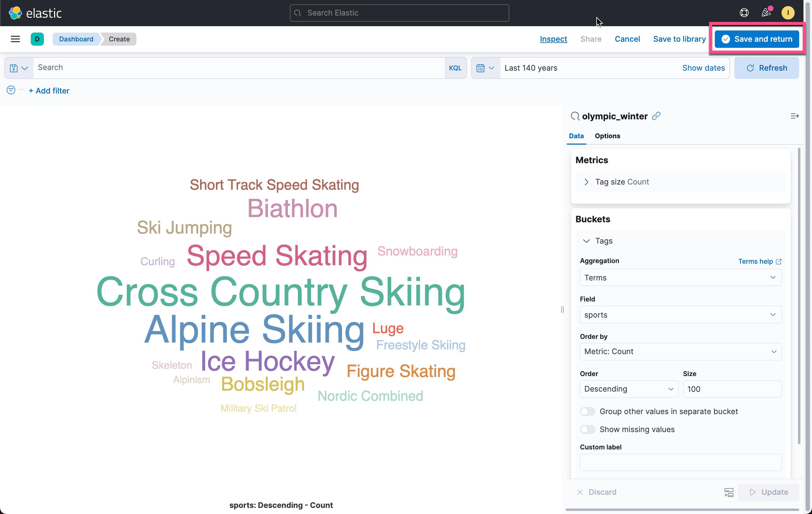Screen dimensions: 812x514
Task: Click the Inspect link
Action: [x=553, y=39]
